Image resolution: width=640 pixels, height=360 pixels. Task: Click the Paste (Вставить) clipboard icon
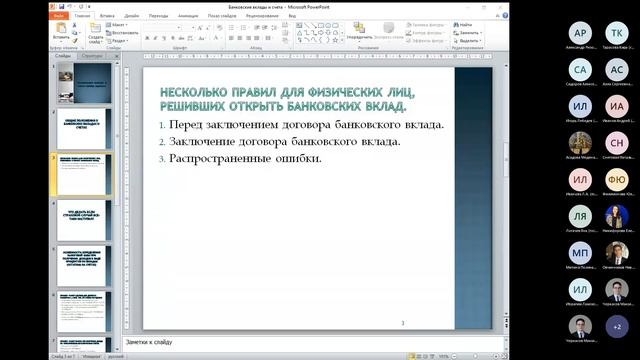[x=61, y=28]
